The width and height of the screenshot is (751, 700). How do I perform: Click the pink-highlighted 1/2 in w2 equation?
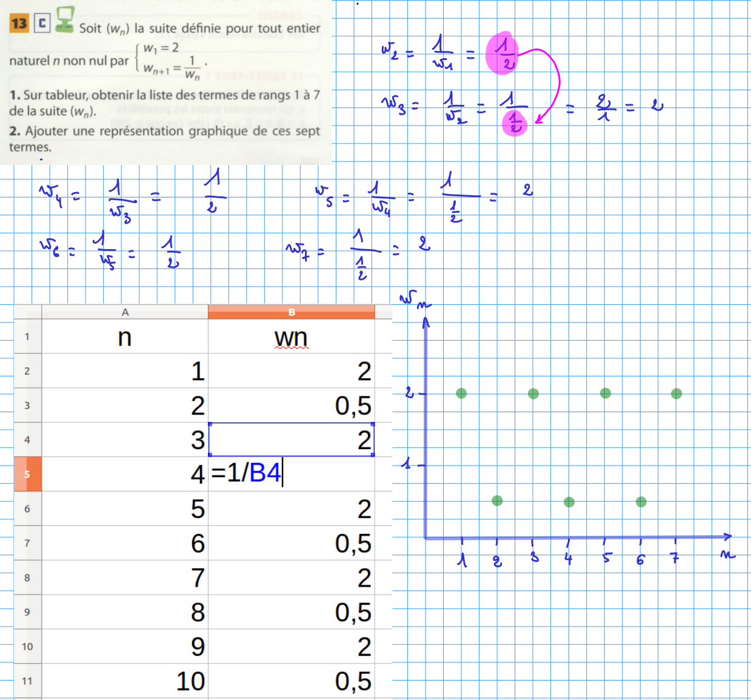click(x=502, y=53)
